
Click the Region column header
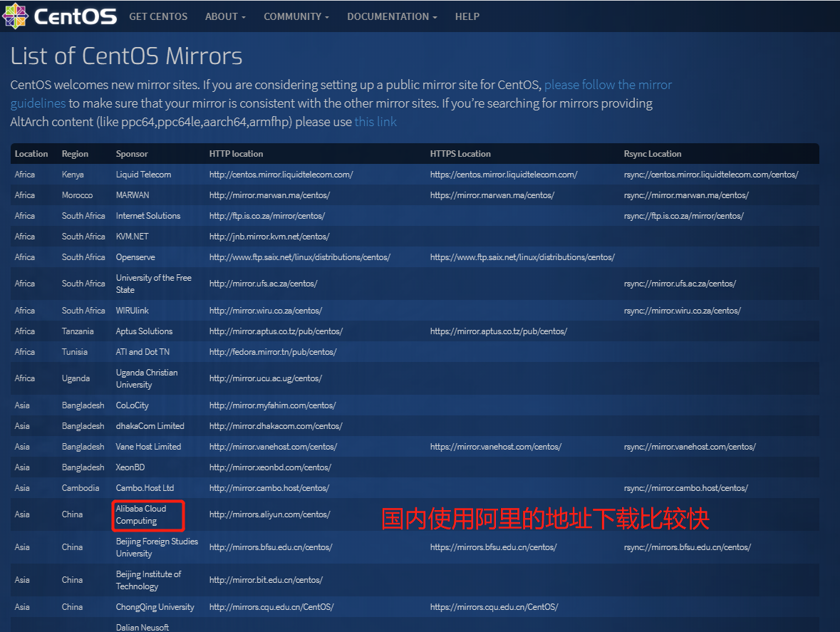tap(75, 154)
